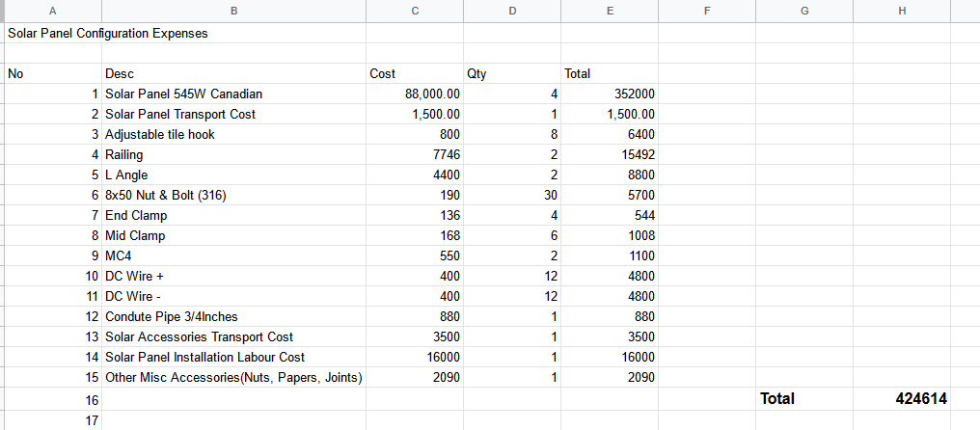Click the 'Condute Pipe 3/4Inches' cell
The height and width of the screenshot is (430, 980).
pos(233,316)
